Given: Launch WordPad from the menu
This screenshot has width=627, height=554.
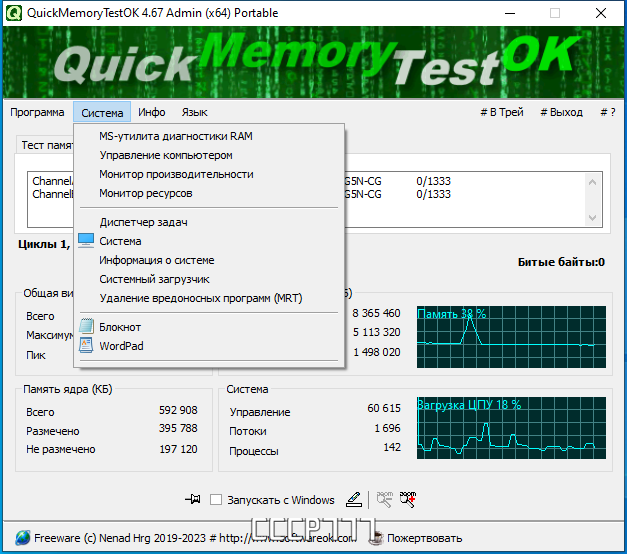Looking at the screenshot, I should (x=209, y=346).
